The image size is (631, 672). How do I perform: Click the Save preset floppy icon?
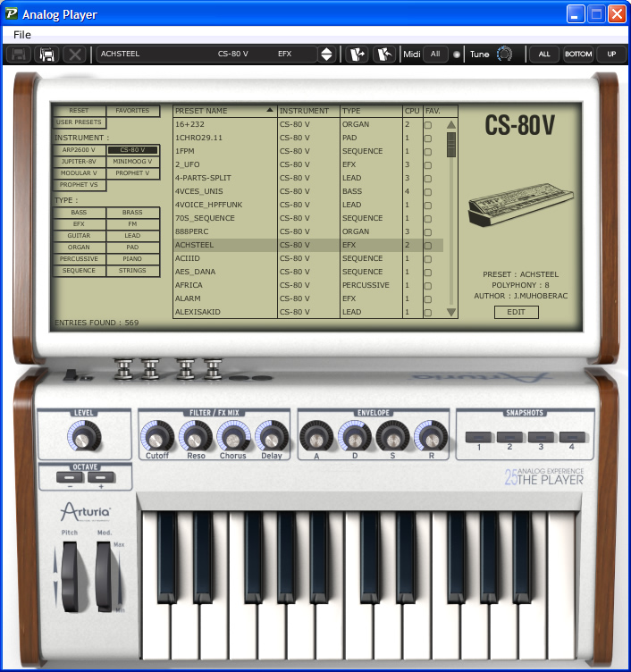[19, 55]
